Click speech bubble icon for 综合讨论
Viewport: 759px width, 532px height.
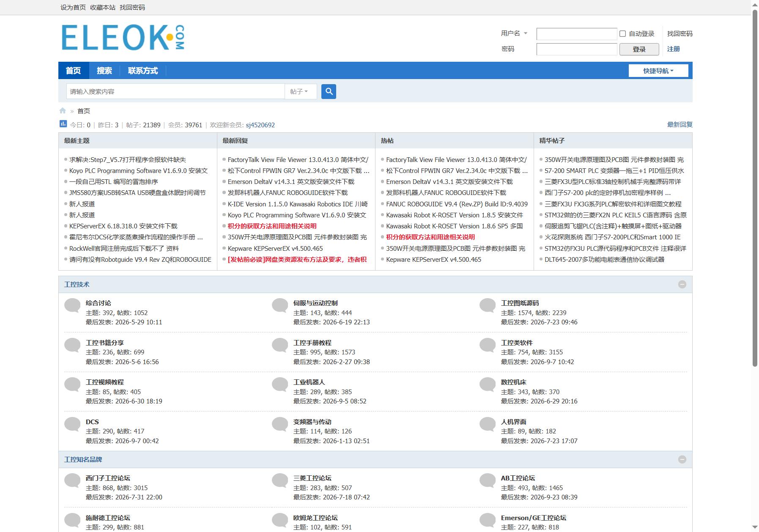[72, 305]
